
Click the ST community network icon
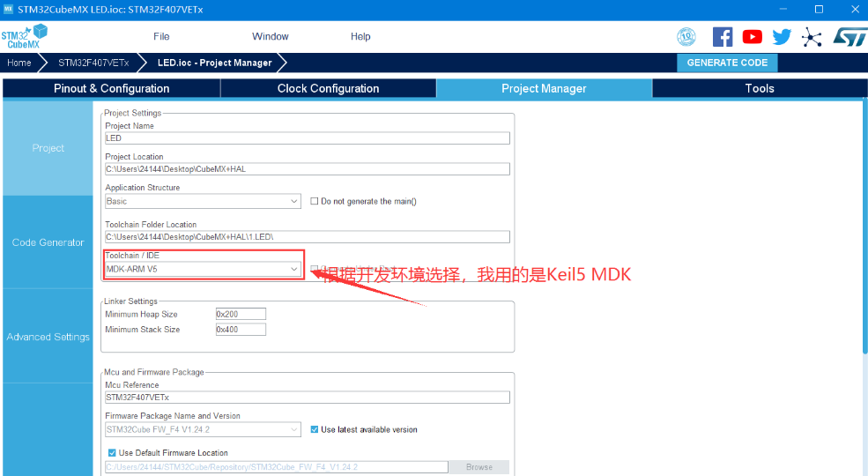pos(812,37)
